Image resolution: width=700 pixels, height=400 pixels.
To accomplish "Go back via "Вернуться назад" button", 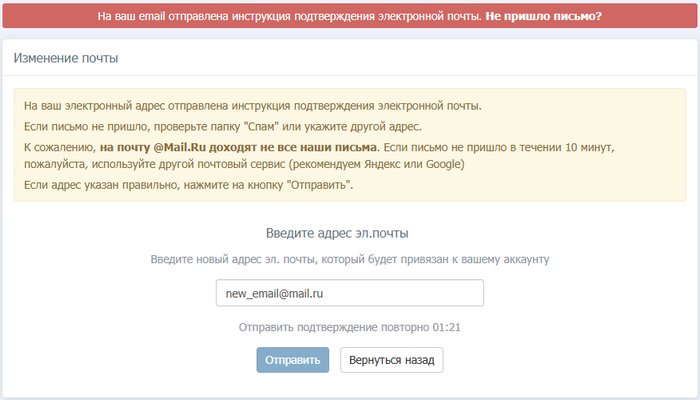I will [x=392, y=360].
